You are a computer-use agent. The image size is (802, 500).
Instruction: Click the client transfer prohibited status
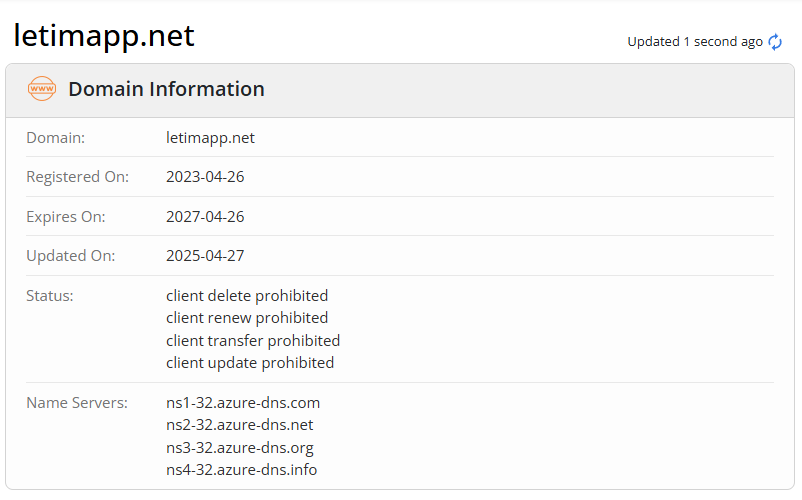pyautogui.click(x=253, y=340)
